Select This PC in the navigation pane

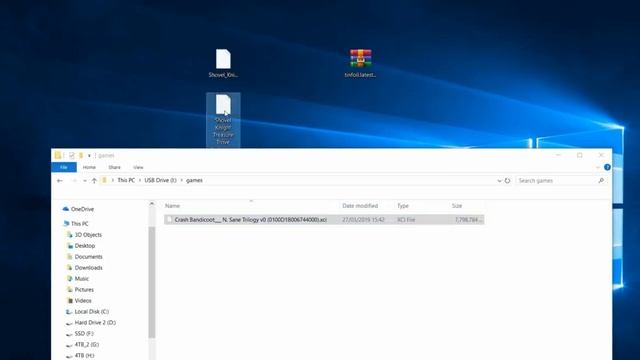79,224
